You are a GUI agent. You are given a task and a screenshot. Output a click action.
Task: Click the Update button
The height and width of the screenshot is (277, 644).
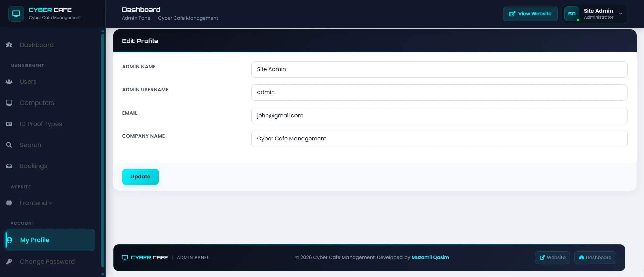pos(140,177)
